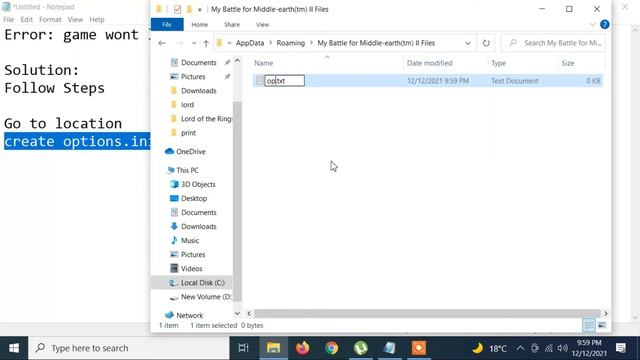This screenshot has height=360, width=640.
Task: Open Notepad Help menu
Action: tap(97, 19)
